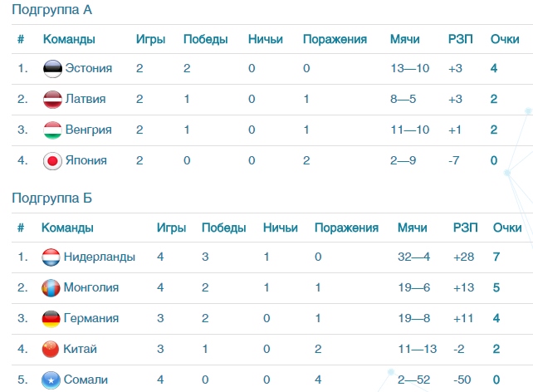The width and height of the screenshot is (533, 392).
Task: Open the Япония team link
Action: [x=86, y=160]
